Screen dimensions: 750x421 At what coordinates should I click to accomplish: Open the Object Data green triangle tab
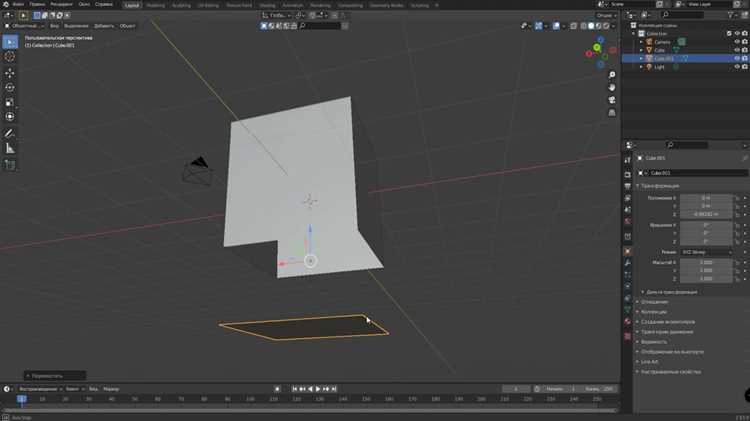pyautogui.click(x=628, y=310)
